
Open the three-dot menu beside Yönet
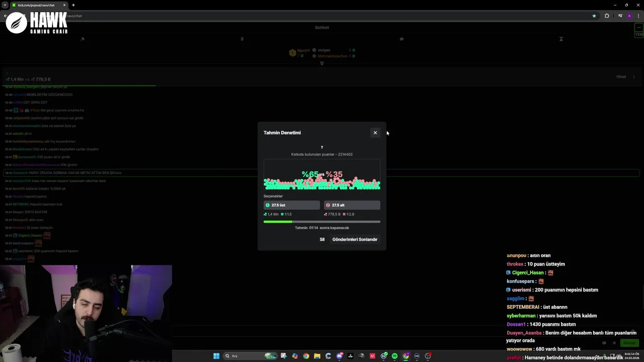coord(634,77)
